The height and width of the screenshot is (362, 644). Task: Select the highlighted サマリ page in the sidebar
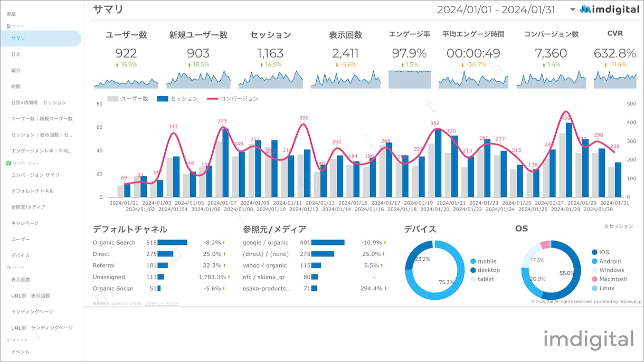[41, 38]
